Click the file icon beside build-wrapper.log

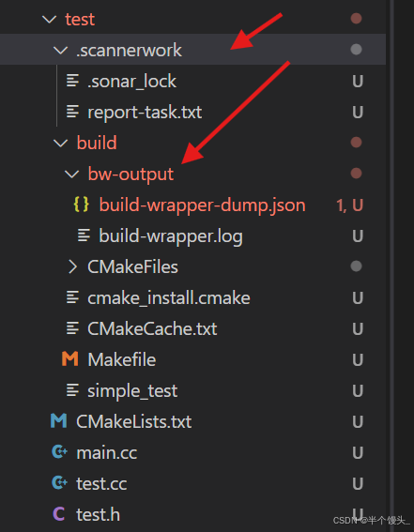84,236
